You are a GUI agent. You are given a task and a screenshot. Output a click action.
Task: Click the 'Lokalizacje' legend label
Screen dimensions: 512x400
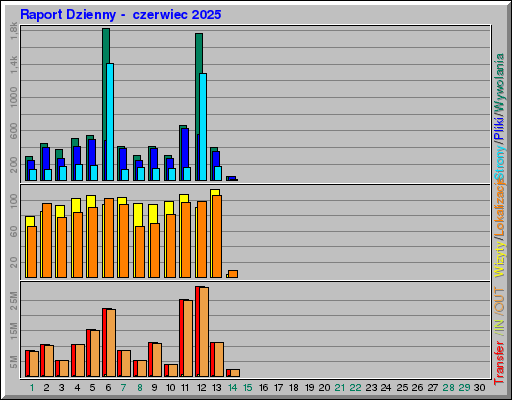click(499, 207)
